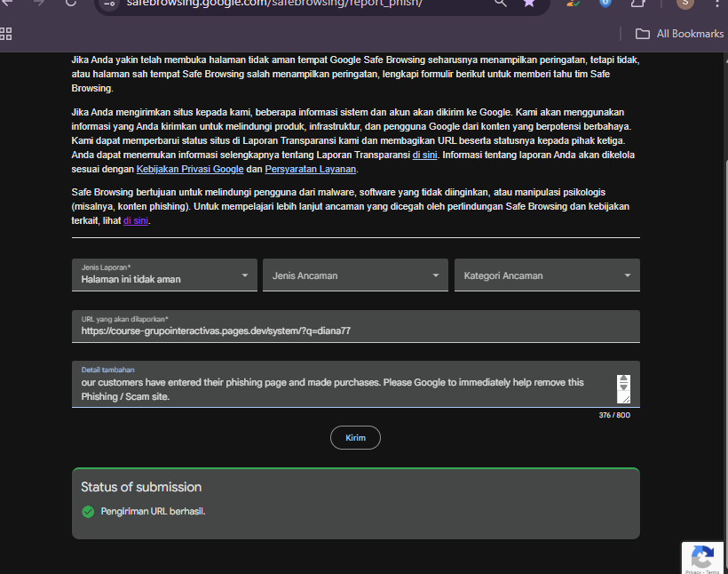This screenshot has height=574, width=728.
Task: Click the URL yang akan dilaporkan field
Action: click(356, 326)
